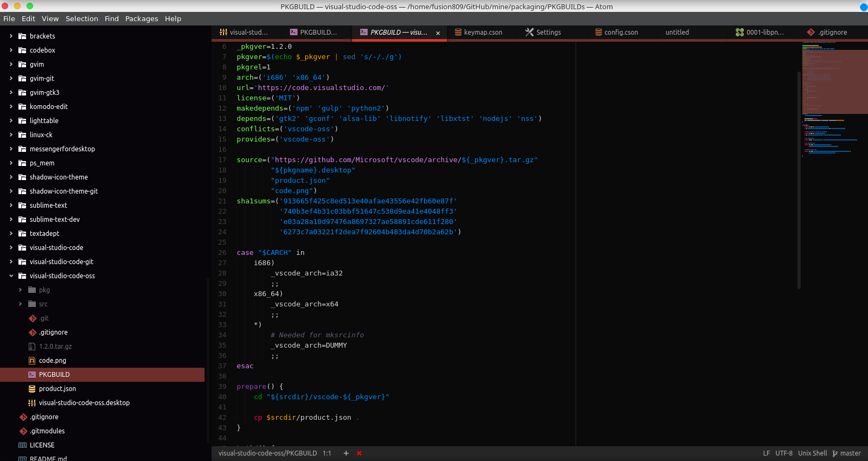Image resolution: width=868 pixels, height=461 pixels.
Task: Expand the messengerfordesktop folder
Action: click(11, 149)
